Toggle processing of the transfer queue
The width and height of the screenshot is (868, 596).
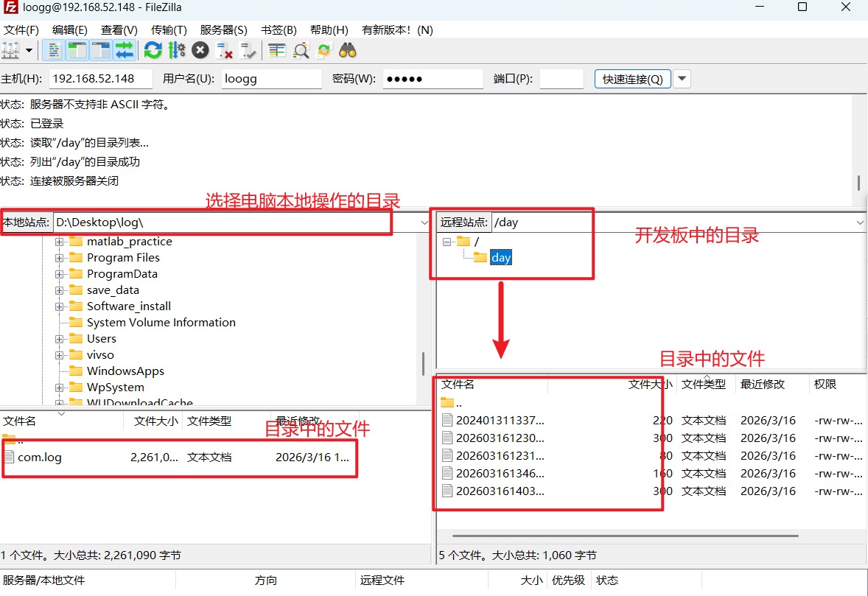point(177,51)
